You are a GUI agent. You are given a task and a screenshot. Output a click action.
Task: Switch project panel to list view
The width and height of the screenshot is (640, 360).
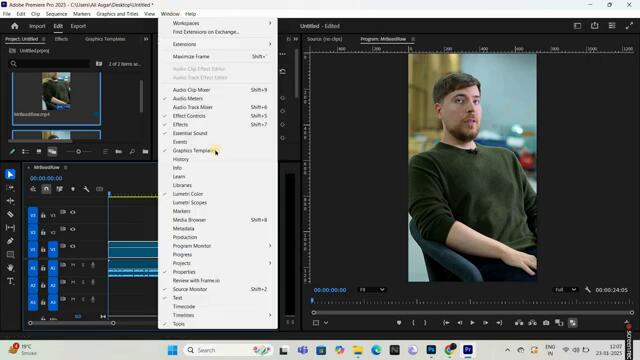click(x=25, y=151)
